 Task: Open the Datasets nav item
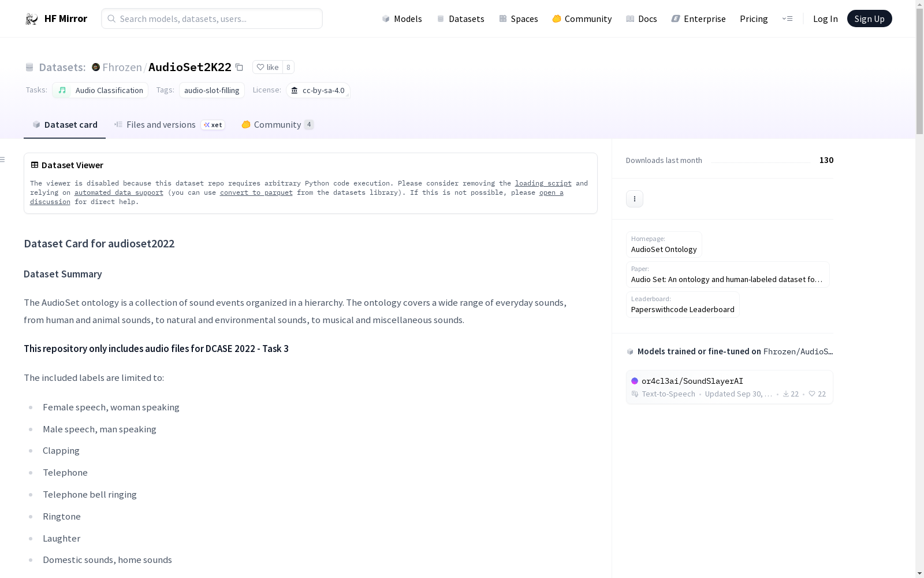click(460, 18)
